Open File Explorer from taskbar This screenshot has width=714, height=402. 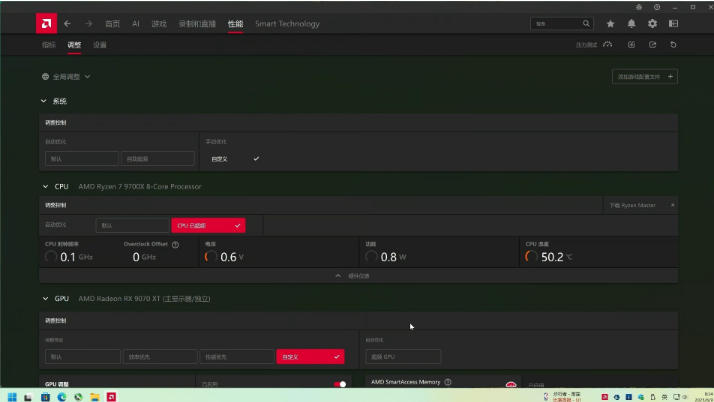[x=95, y=397]
